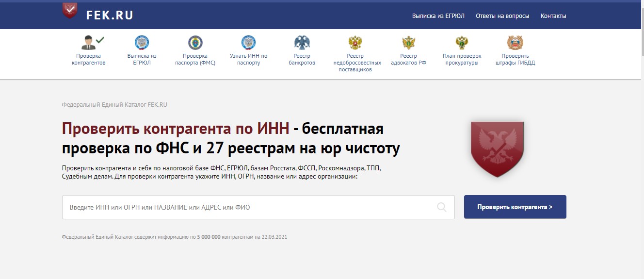Click the Выписка из ЕГРЮЛ label below icon
Screen dimensions: 644x279
pos(142,59)
